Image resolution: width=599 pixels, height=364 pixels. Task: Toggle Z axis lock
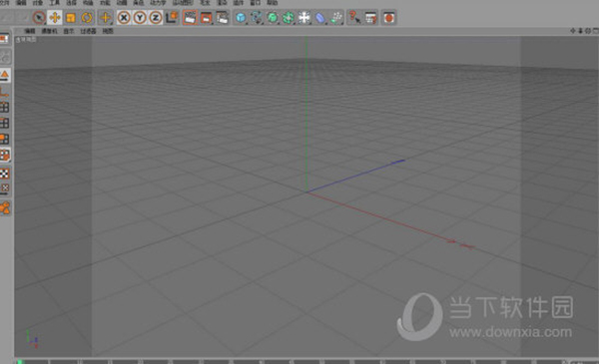(156, 18)
